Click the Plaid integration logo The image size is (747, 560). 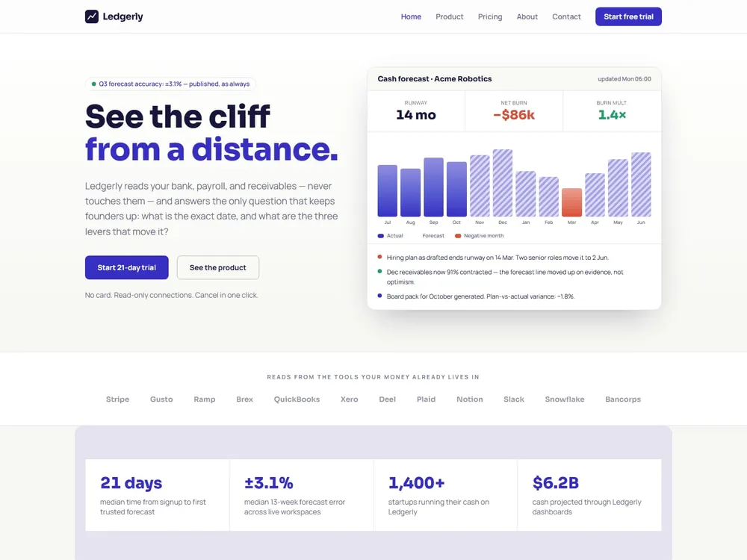click(x=426, y=399)
